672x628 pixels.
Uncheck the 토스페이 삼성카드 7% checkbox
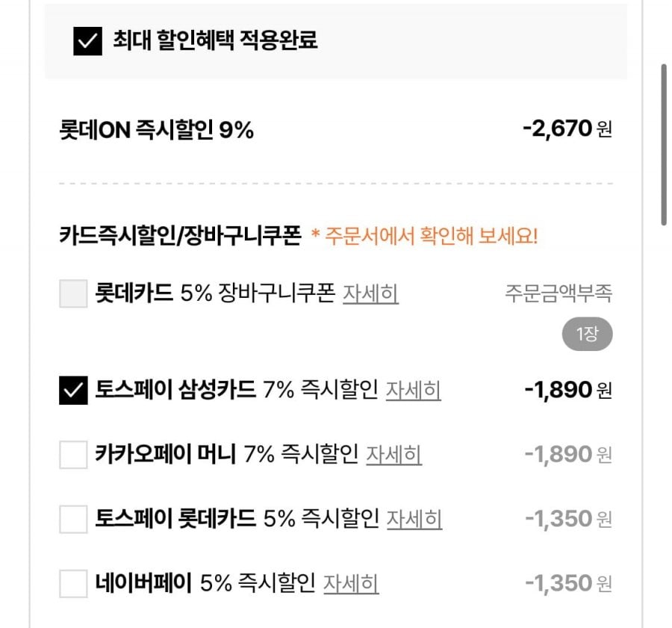coord(73,390)
